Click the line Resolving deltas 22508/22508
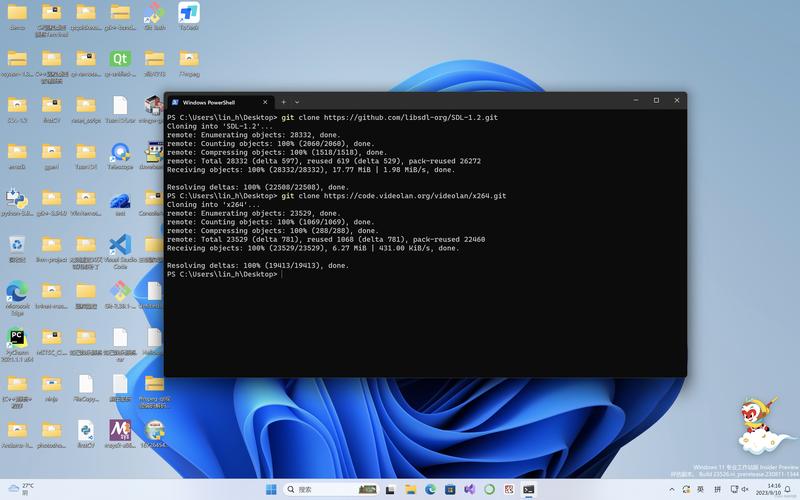Viewport: 800px width, 500px height. pyautogui.click(x=258, y=187)
